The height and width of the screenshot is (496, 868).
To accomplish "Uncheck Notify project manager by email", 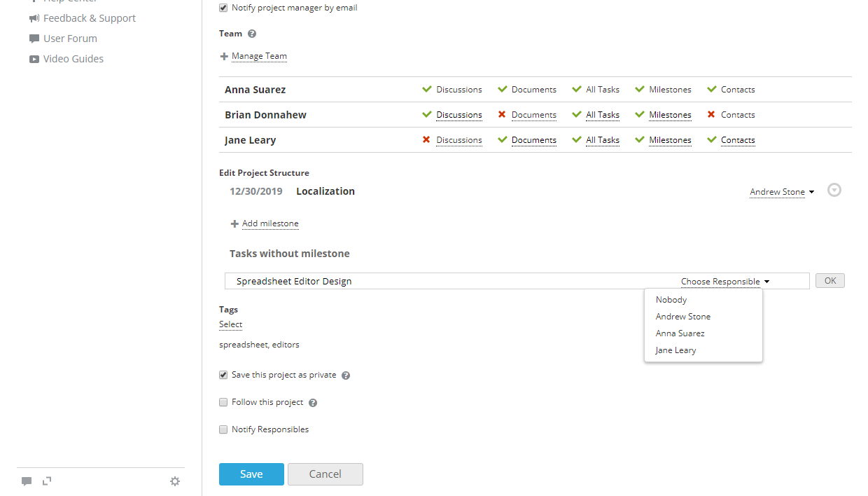I will pyautogui.click(x=223, y=8).
